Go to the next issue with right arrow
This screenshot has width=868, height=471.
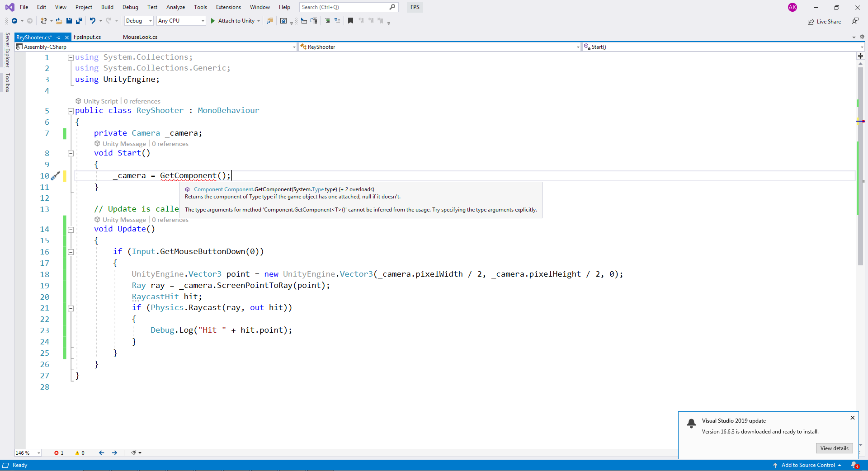[x=114, y=453]
